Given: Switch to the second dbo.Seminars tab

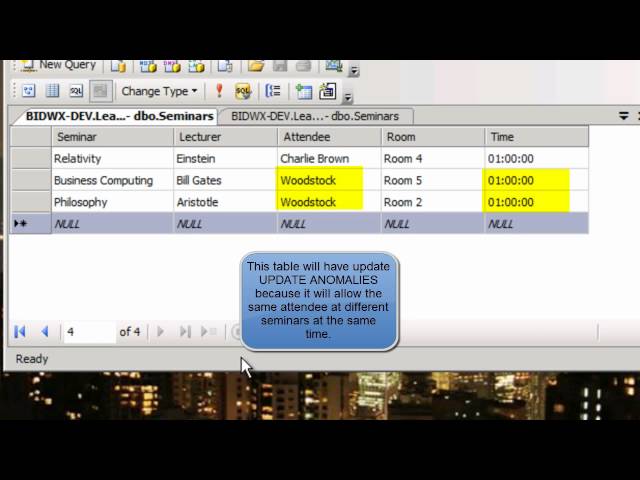Looking at the screenshot, I should click(x=315, y=116).
